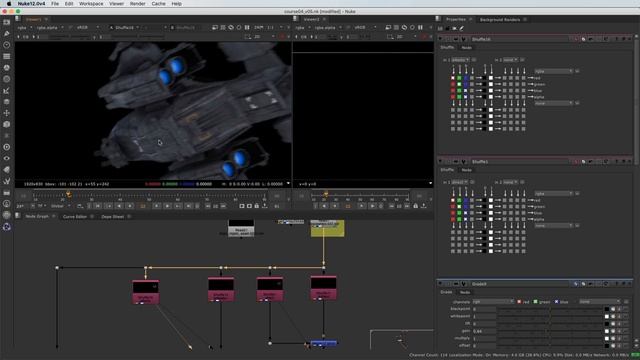This screenshot has width=640, height=360.
Task: Click the Grade9 gain value field
Action: tap(484, 331)
